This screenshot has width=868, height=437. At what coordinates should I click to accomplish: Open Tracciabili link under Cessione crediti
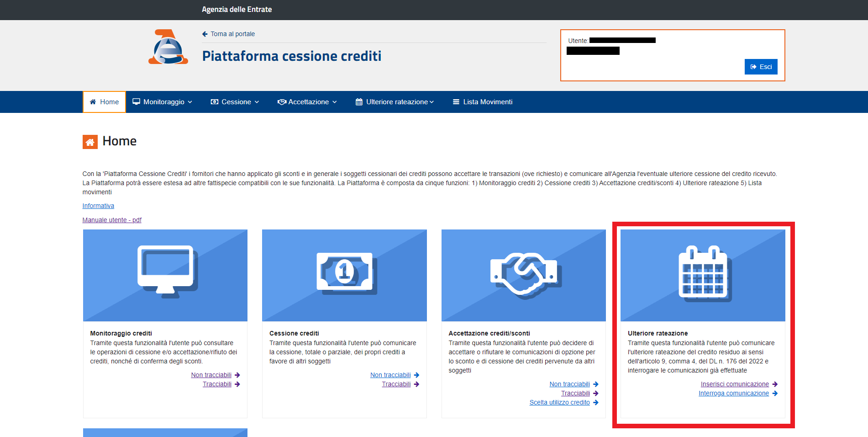pyautogui.click(x=396, y=384)
